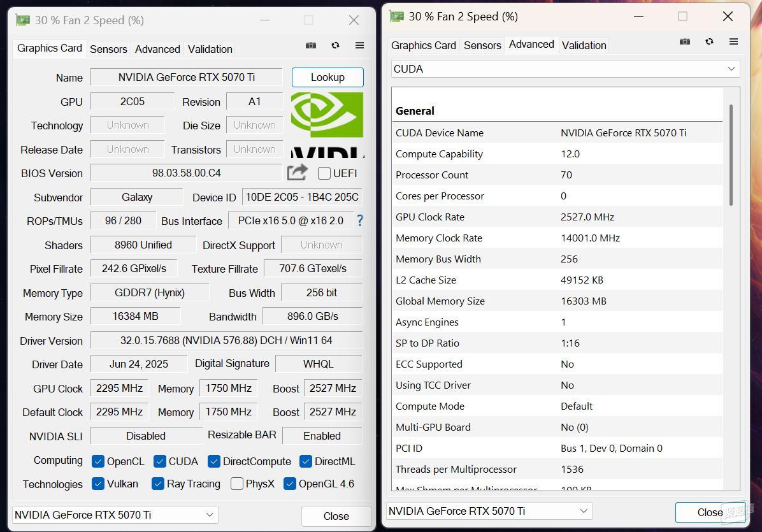762x532 pixels.
Task: Click the refresh icon in left window
Action: [x=335, y=45]
